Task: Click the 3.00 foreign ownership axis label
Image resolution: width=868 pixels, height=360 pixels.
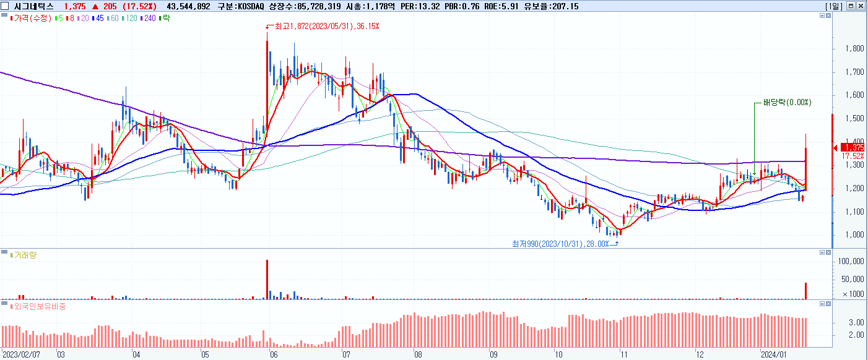Action: 857,322
